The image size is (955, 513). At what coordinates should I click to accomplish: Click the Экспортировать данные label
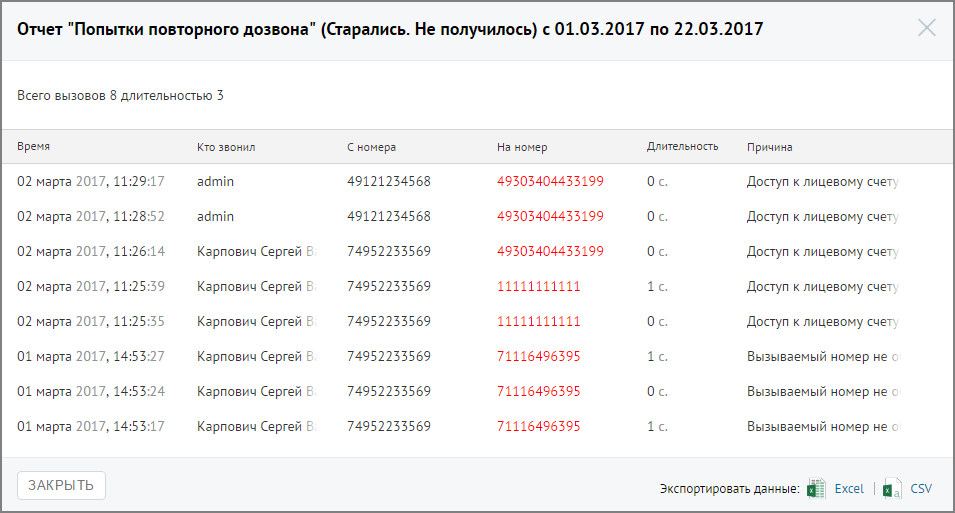coord(730,489)
